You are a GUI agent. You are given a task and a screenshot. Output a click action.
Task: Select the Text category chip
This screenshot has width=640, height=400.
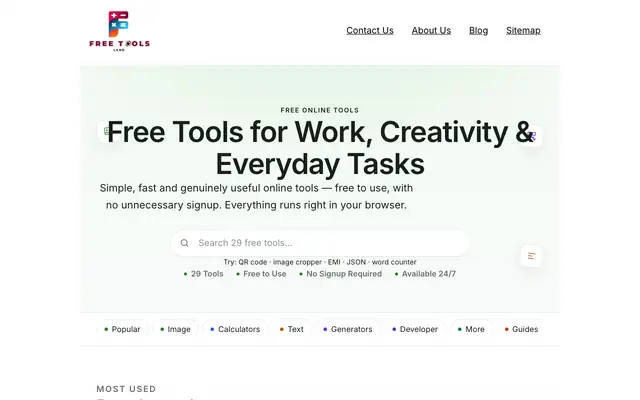[291, 329]
